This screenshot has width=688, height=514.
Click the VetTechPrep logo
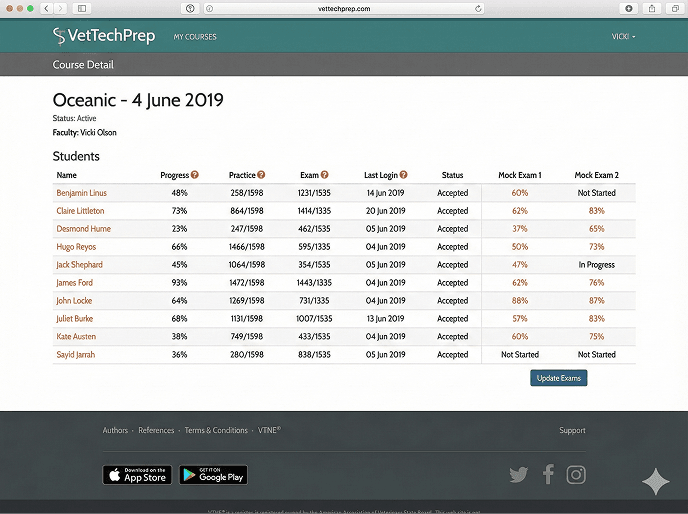coord(104,37)
